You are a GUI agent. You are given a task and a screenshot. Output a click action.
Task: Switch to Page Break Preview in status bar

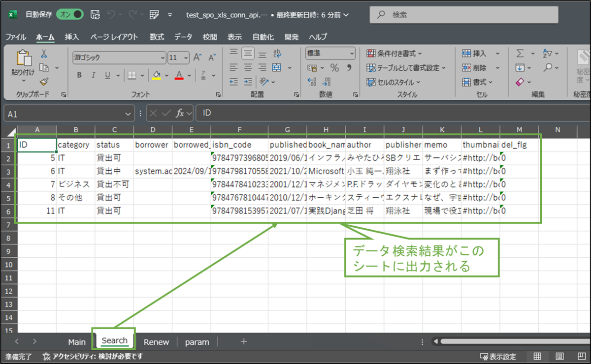(581, 356)
